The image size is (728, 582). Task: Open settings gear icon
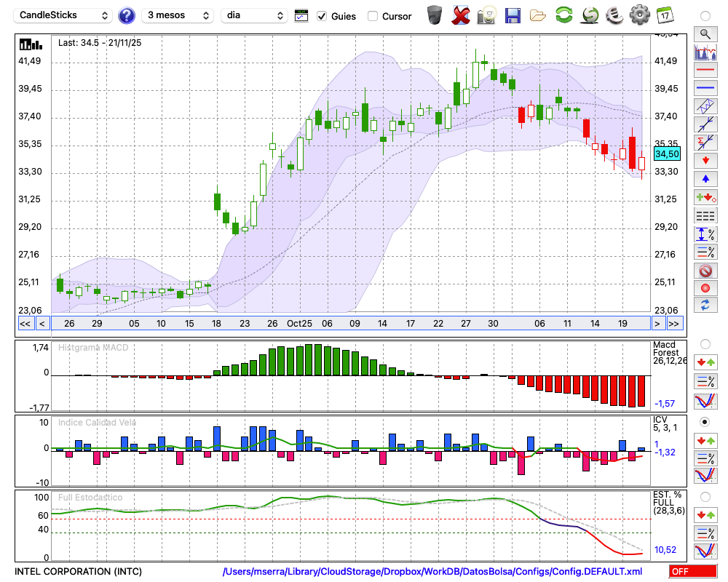click(640, 15)
